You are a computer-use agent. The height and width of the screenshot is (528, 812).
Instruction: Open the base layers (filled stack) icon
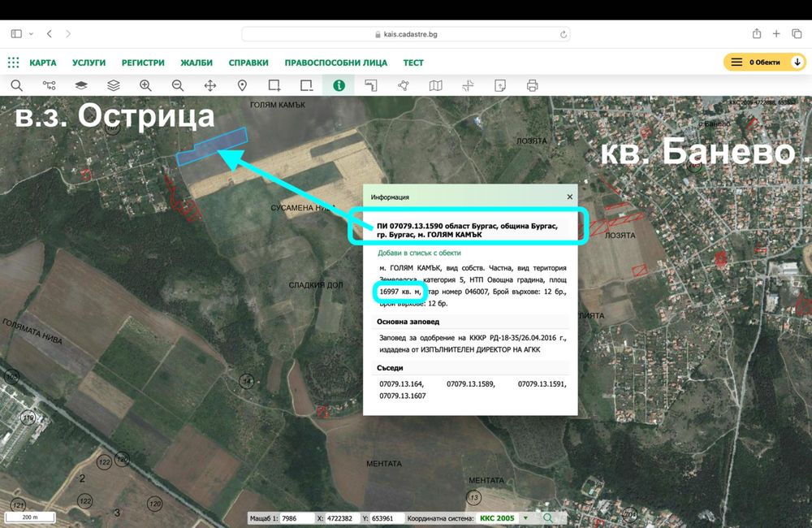click(x=81, y=85)
